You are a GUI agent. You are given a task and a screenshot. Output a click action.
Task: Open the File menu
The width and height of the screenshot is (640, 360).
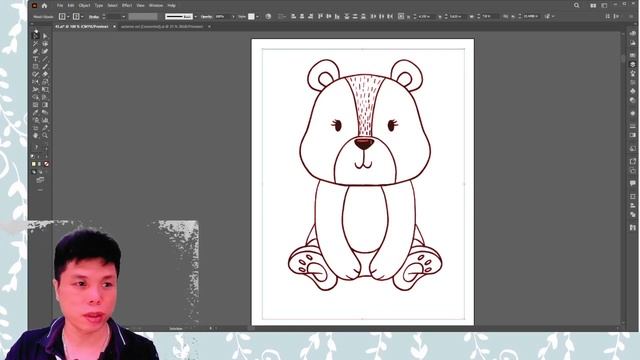[60, 6]
